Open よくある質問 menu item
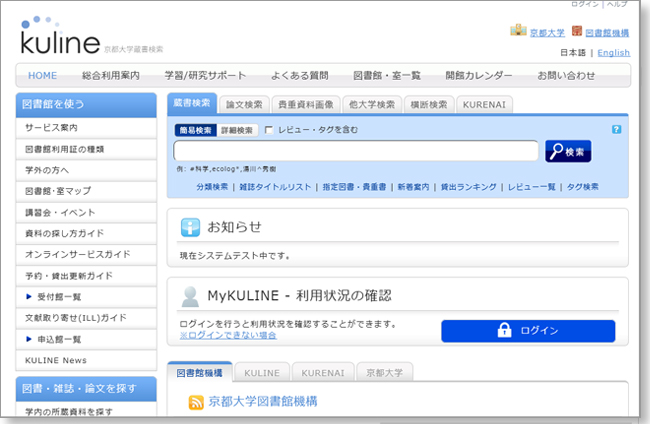The height and width of the screenshot is (424, 650). point(299,76)
